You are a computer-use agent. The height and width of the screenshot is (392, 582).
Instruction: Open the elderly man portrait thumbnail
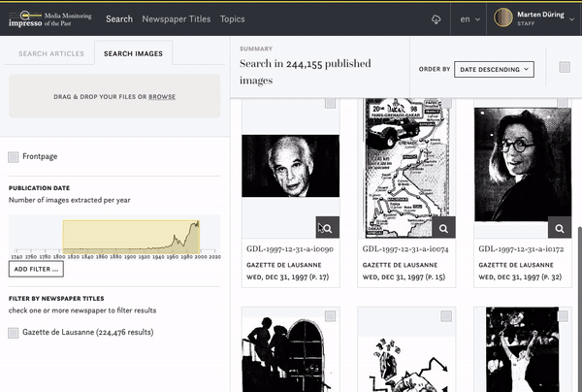[x=290, y=166]
